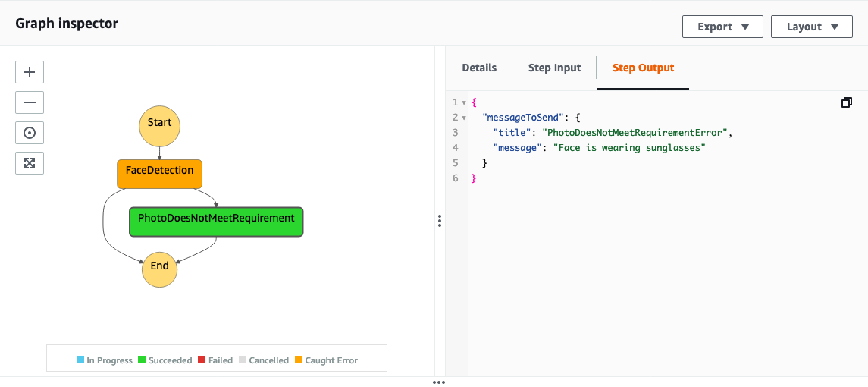Click the "PhotoDoesNotMeetRequirementError" title value
Screen dimensions: 868x387
tap(634, 133)
